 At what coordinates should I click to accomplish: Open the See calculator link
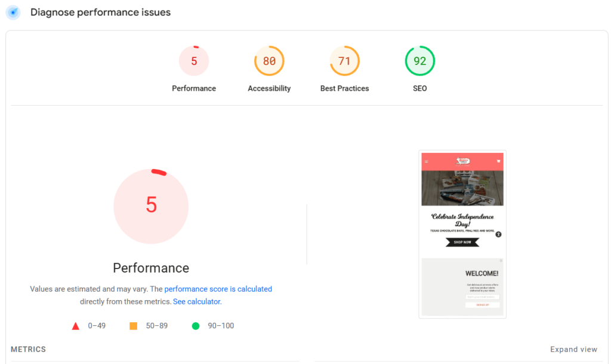[x=196, y=301]
